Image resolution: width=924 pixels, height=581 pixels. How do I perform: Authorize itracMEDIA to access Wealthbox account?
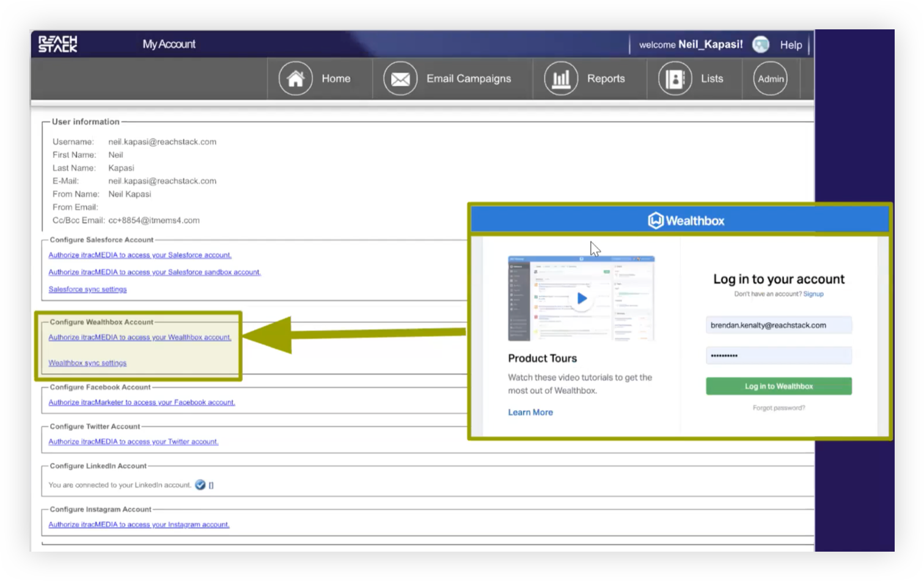[x=140, y=338]
